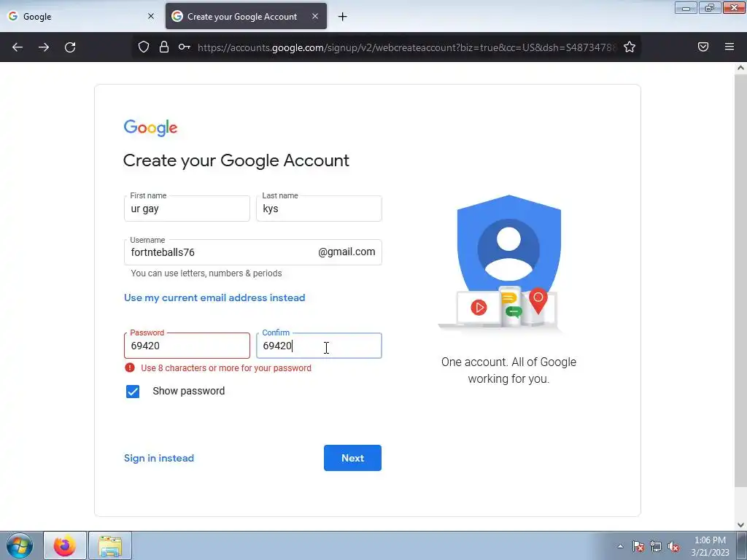
Task: Minimize the browser window
Action: [x=686, y=7]
